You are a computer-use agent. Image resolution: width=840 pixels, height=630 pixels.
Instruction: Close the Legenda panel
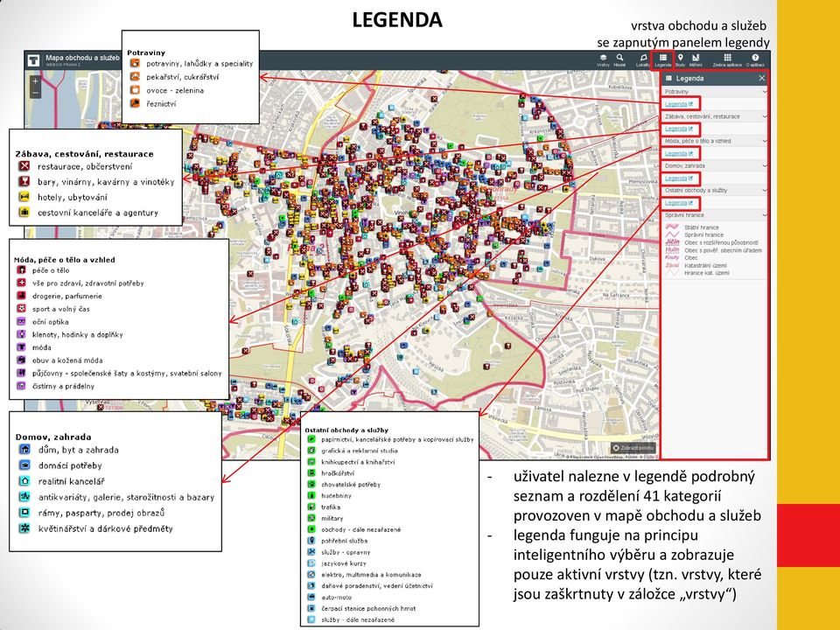pyautogui.click(x=762, y=78)
